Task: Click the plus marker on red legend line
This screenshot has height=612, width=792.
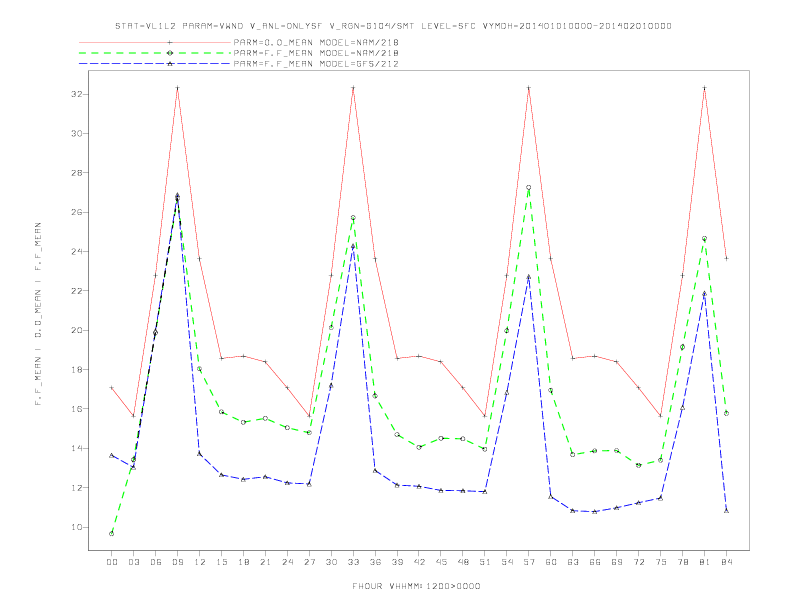Action: click(170, 42)
